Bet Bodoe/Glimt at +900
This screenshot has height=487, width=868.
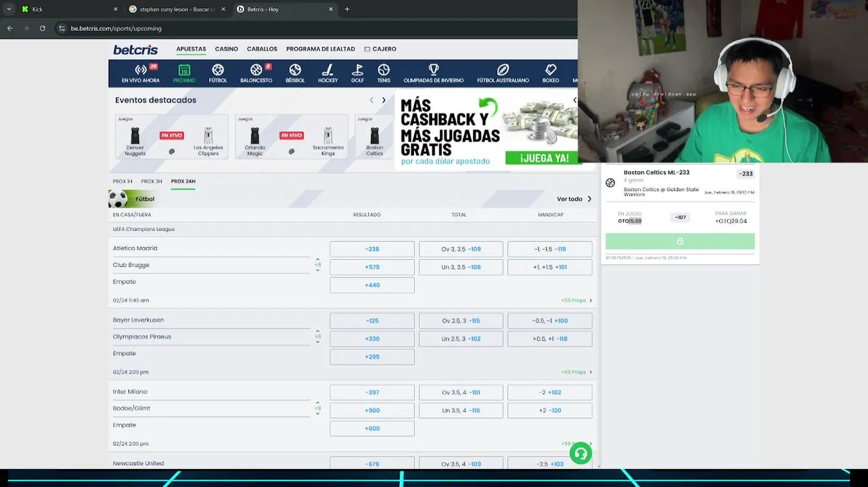coord(372,411)
